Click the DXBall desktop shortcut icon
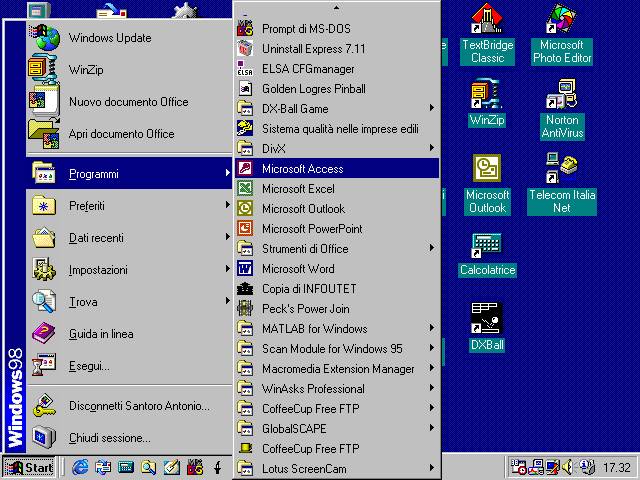Screen dimensions: 640x480 coord(487,318)
